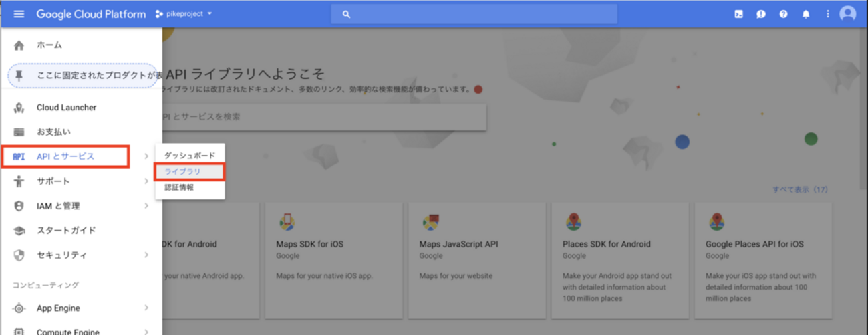Open the help question mark icon
Viewport: 868px width, 335px height.
pyautogui.click(x=783, y=13)
